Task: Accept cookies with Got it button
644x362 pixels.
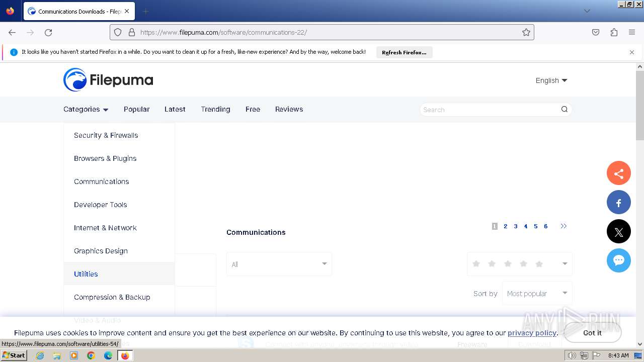Action: pos(592,333)
